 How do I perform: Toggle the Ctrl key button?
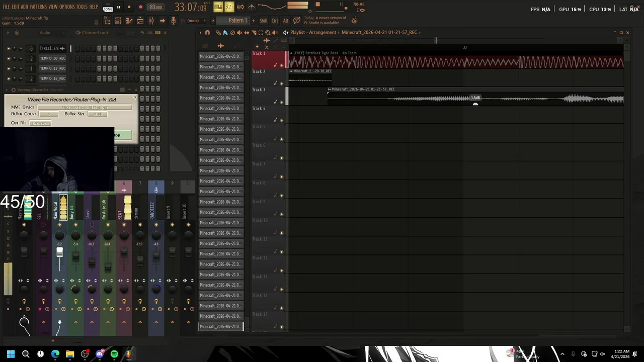pos(275,21)
